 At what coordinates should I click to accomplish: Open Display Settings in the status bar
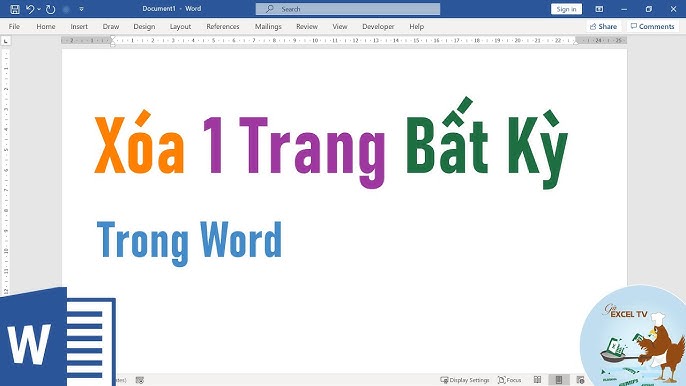(x=465, y=380)
